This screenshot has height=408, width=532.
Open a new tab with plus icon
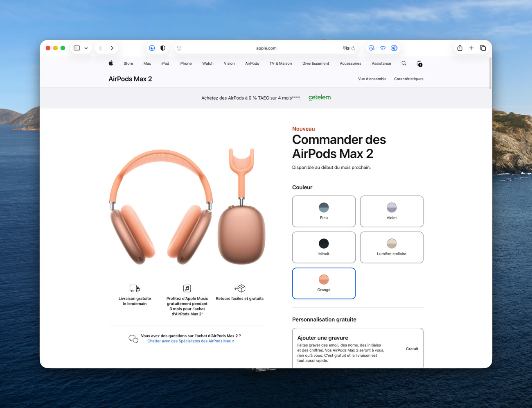(471, 48)
